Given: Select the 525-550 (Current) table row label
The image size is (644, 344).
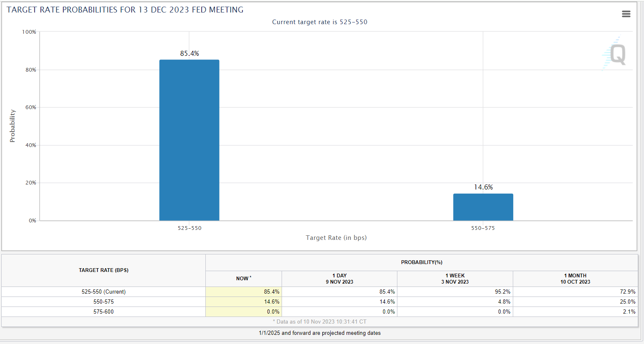Looking at the screenshot, I should pyautogui.click(x=103, y=292).
